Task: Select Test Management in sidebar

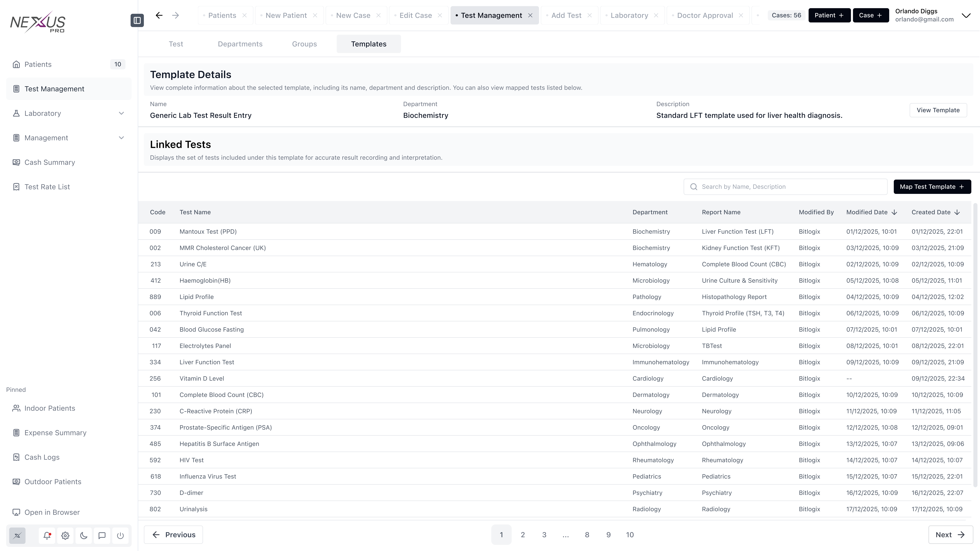Action: point(69,89)
